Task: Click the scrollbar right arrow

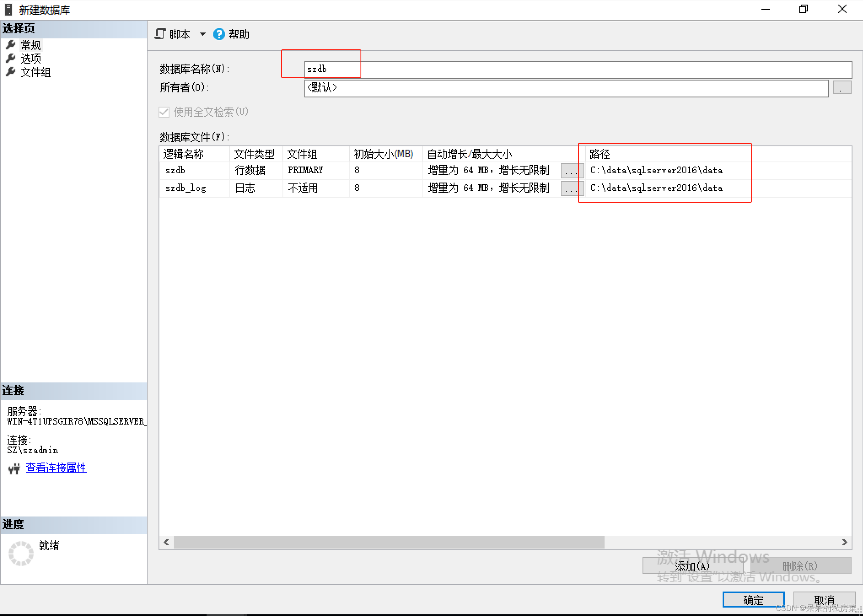Action: [844, 543]
